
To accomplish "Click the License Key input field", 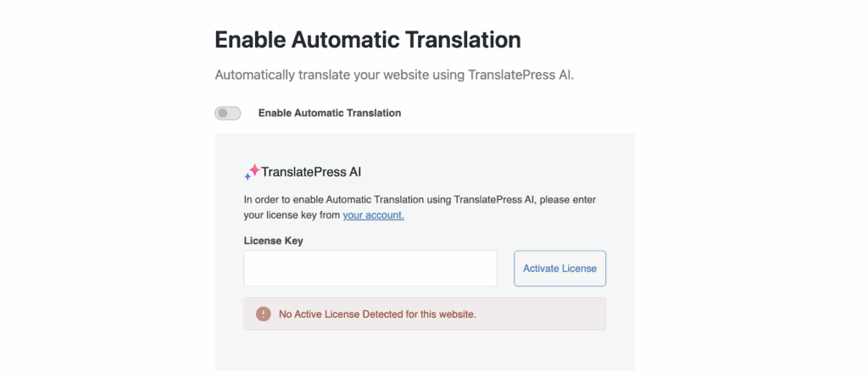I will (x=370, y=269).
